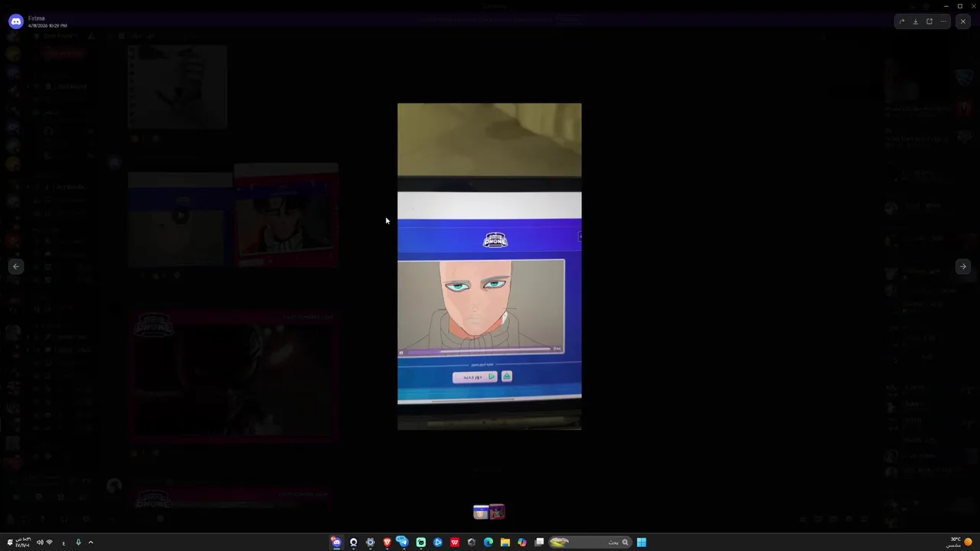Click the sender name Fatma

36,18
